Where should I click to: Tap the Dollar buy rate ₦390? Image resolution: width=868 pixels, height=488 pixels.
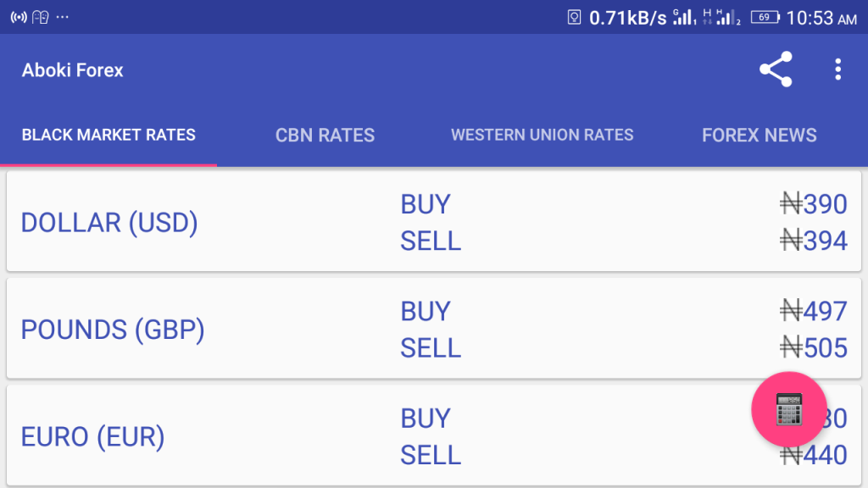[814, 204]
